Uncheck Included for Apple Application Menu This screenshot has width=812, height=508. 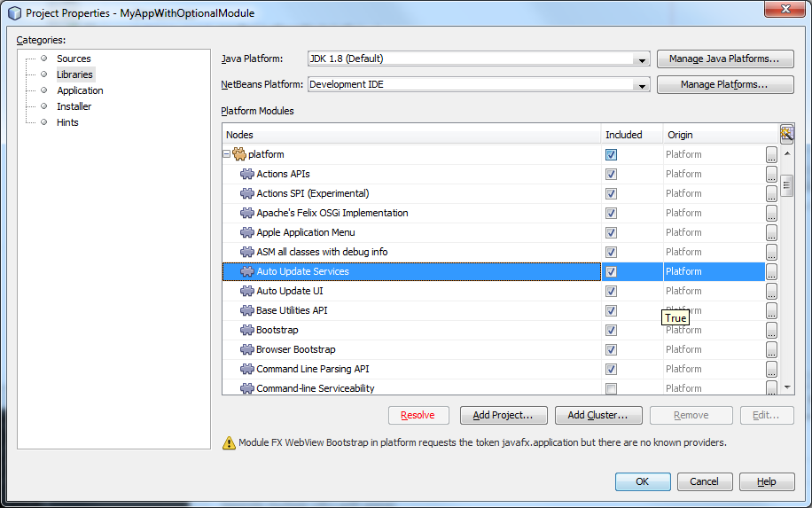point(611,232)
